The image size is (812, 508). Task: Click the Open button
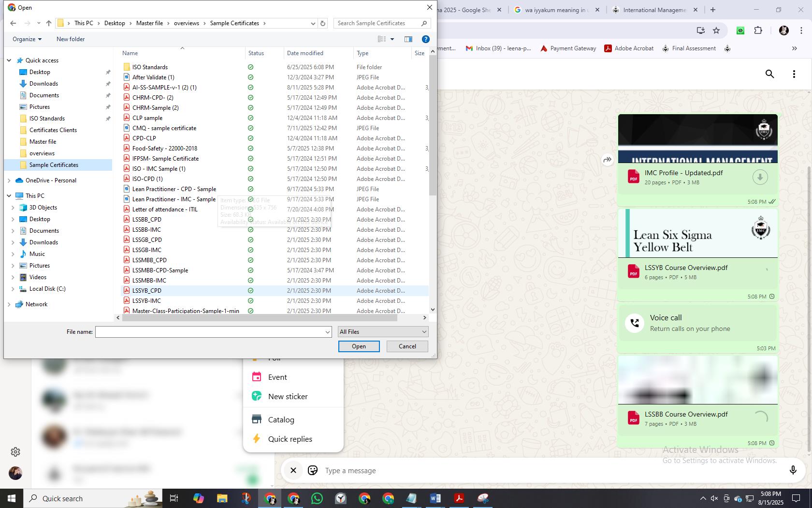359,346
